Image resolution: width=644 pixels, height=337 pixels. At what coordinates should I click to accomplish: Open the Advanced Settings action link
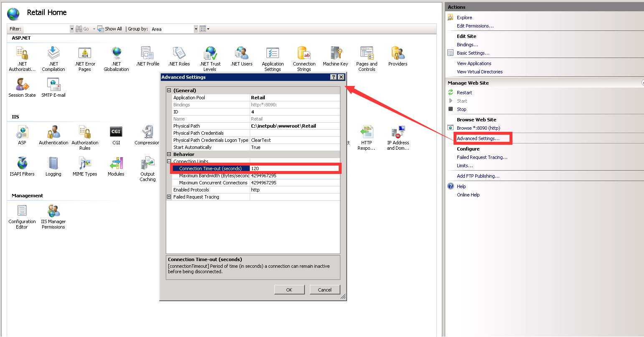(x=478, y=138)
